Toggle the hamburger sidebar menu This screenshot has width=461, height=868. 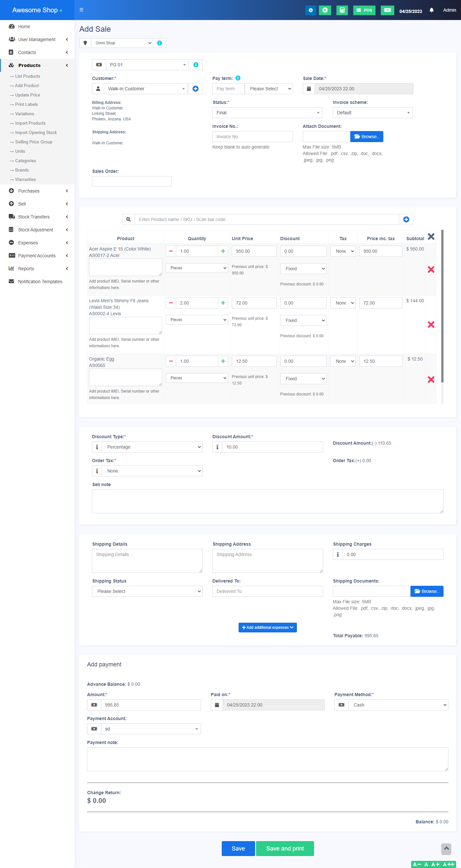[x=81, y=10]
